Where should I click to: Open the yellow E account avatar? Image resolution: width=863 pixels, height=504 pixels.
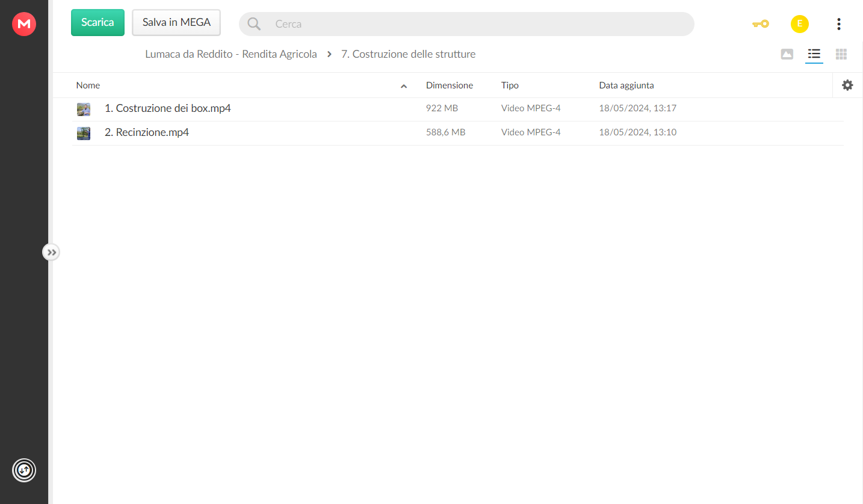(x=800, y=24)
